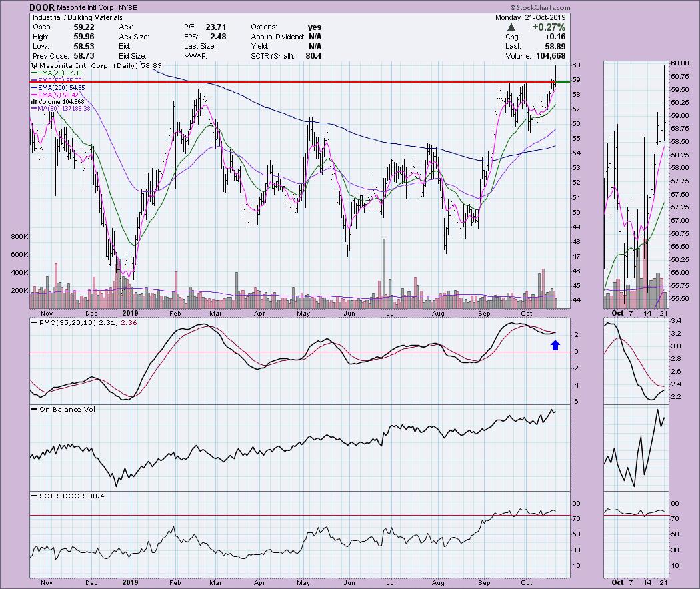Open the StockCharts.com copyright link

(540, 7)
